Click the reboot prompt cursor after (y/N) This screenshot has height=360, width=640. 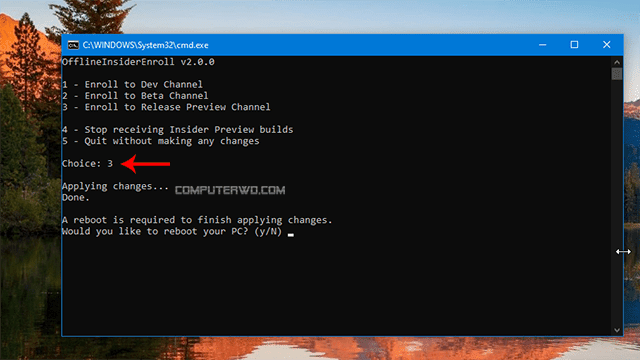tap(291, 235)
